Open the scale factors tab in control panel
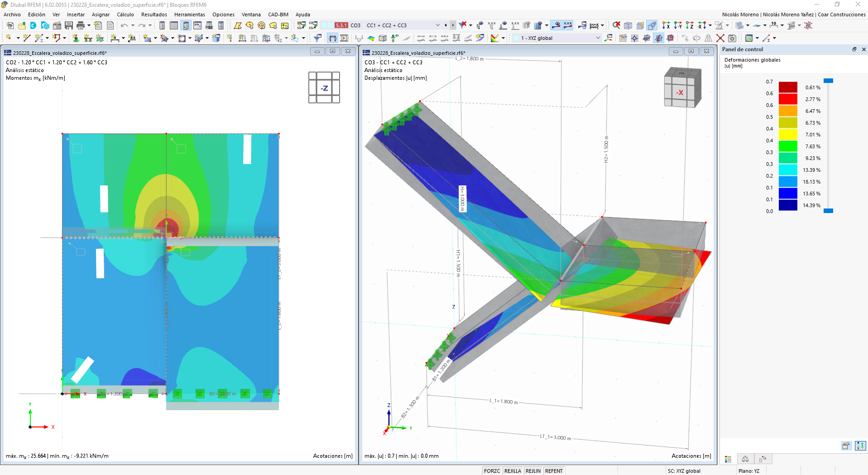Screen dimensions: 868x475 pos(745,459)
